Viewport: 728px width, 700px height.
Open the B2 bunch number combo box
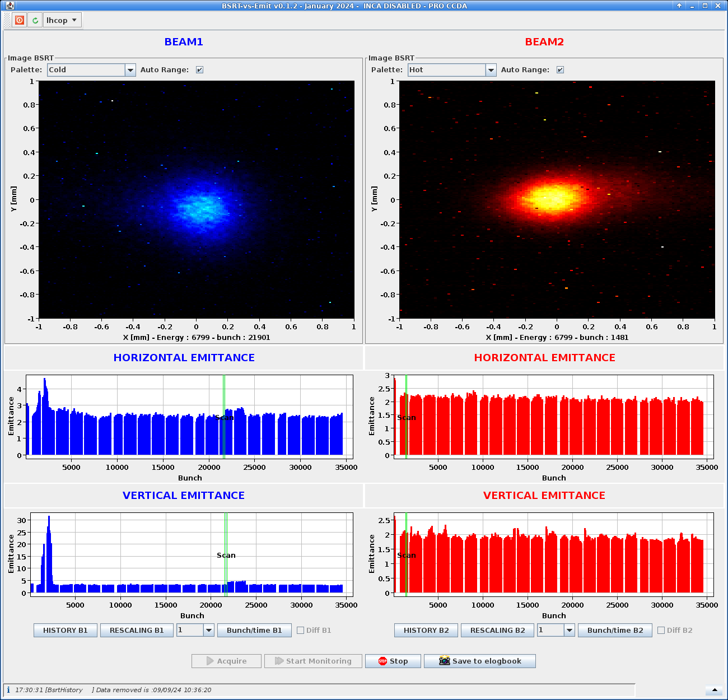click(x=570, y=630)
